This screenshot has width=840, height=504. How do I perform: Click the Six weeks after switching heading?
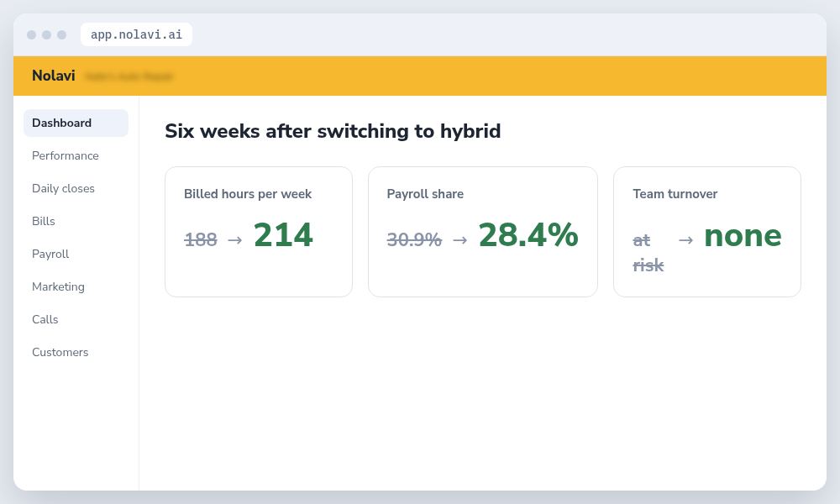[x=333, y=131]
